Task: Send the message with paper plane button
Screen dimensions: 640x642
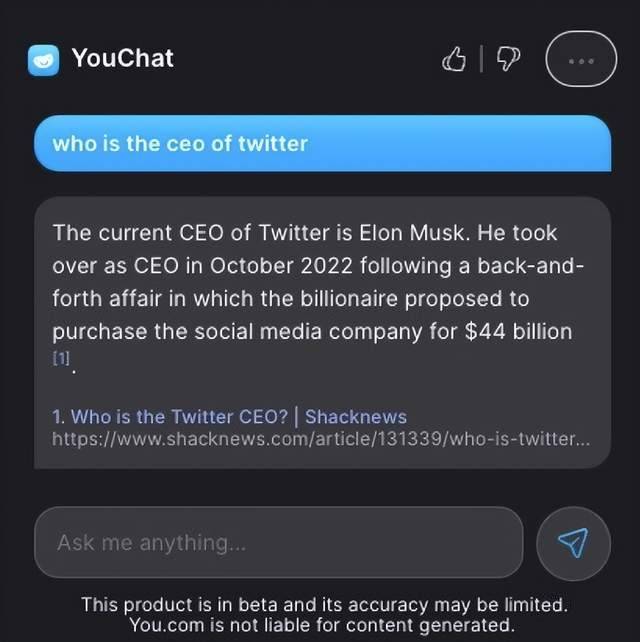Action: point(572,543)
